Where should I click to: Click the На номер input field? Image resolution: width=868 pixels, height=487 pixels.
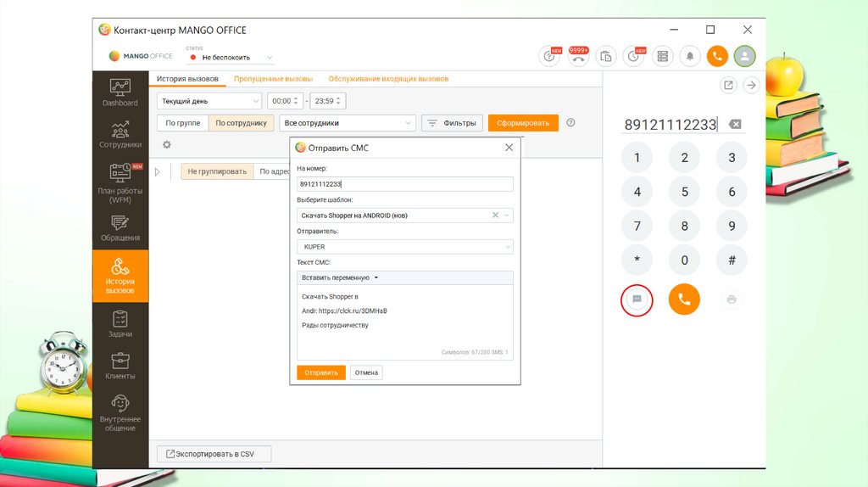click(x=404, y=184)
